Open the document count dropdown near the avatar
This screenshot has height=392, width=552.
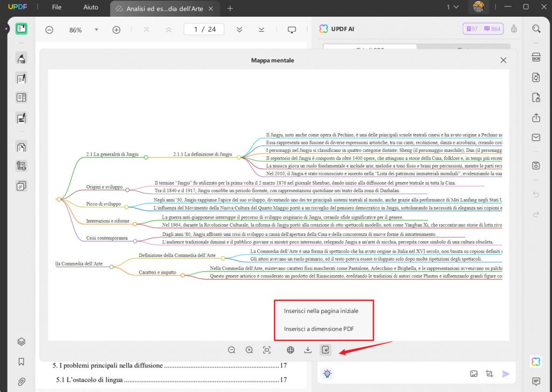click(450, 8)
